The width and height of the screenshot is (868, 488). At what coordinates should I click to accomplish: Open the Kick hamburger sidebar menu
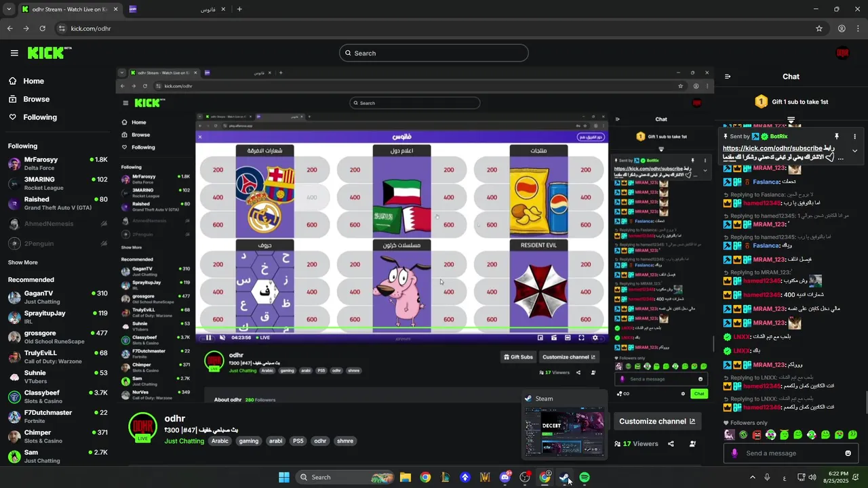(14, 53)
